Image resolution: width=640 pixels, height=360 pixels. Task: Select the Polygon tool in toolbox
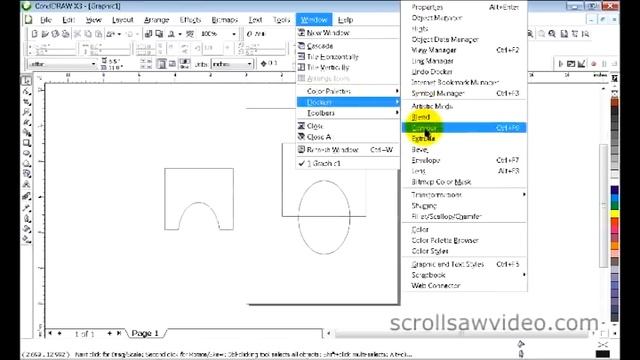[x=27, y=164]
